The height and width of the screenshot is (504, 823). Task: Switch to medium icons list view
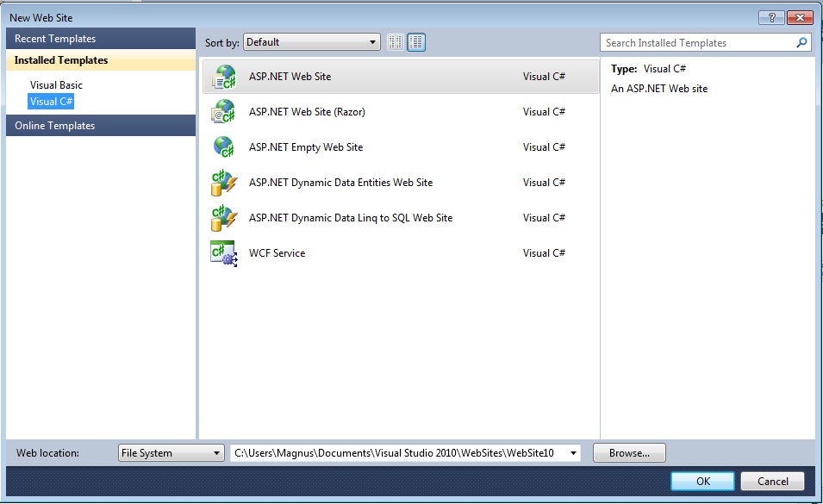(x=416, y=42)
